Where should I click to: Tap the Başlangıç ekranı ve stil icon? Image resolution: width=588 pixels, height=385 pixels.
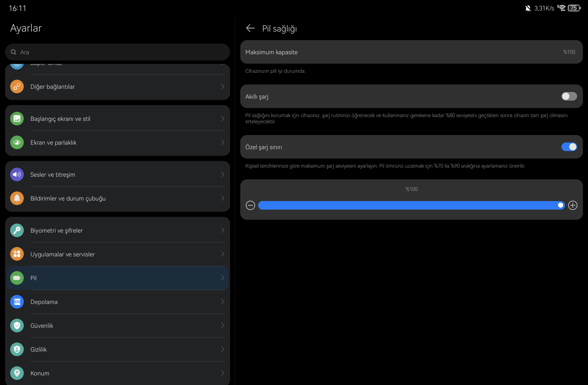click(17, 119)
